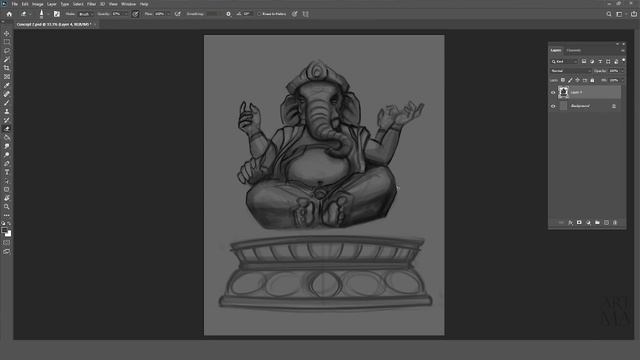This screenshot has height=360, width=640.
Task: Toggle lock all
Action: pyautogui.click(x=592, y=80)
